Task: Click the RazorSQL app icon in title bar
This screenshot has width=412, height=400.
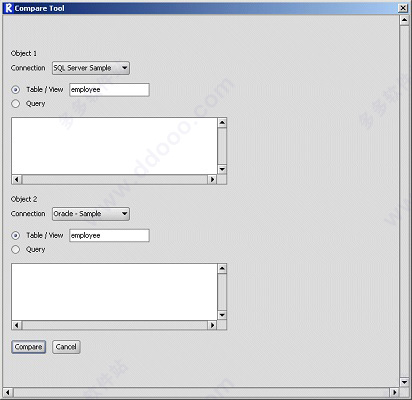Action: point(9,8)
